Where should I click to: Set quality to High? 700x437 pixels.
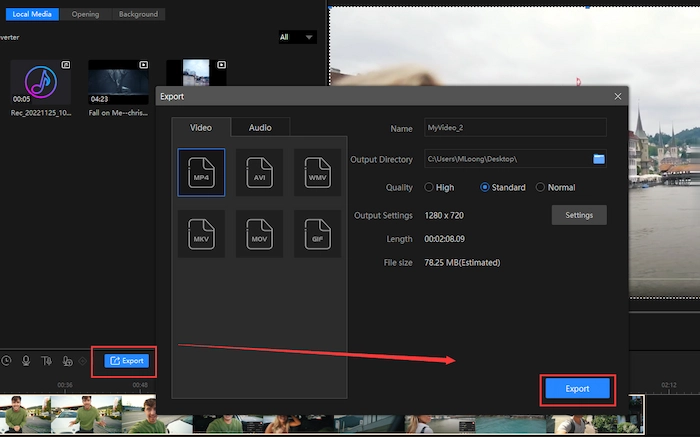(430, 187)
